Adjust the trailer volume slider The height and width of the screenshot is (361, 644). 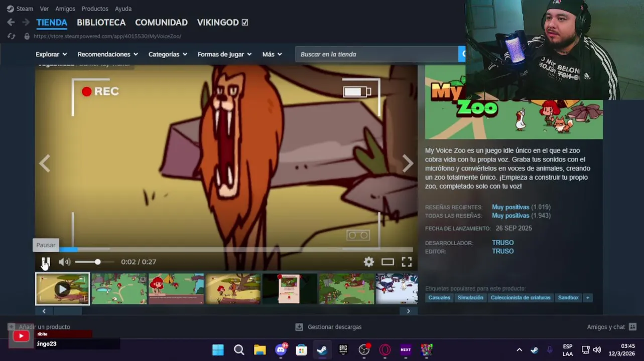94,262
